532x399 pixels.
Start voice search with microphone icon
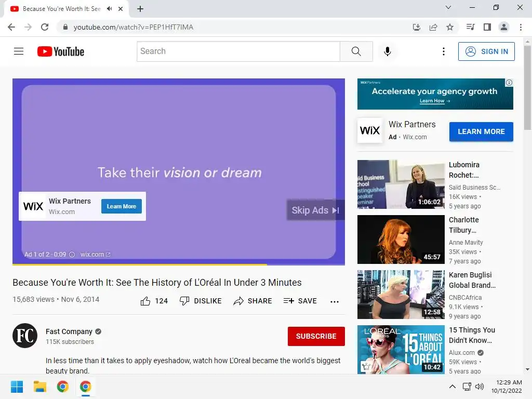[x=387, y=51]
